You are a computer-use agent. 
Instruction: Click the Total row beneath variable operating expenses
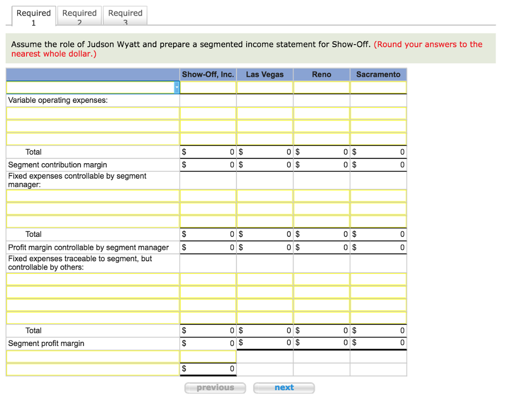[33, 152]
